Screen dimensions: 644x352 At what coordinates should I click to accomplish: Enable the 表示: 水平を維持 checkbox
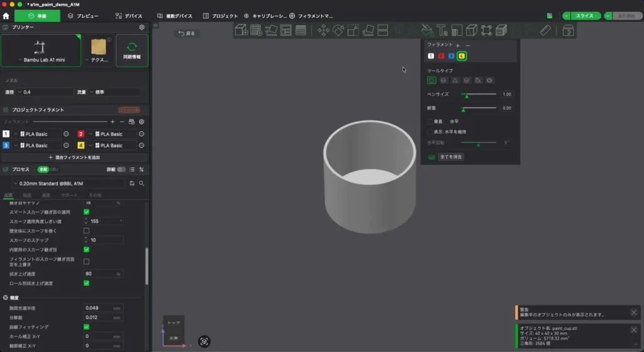(x=430, y=132)
